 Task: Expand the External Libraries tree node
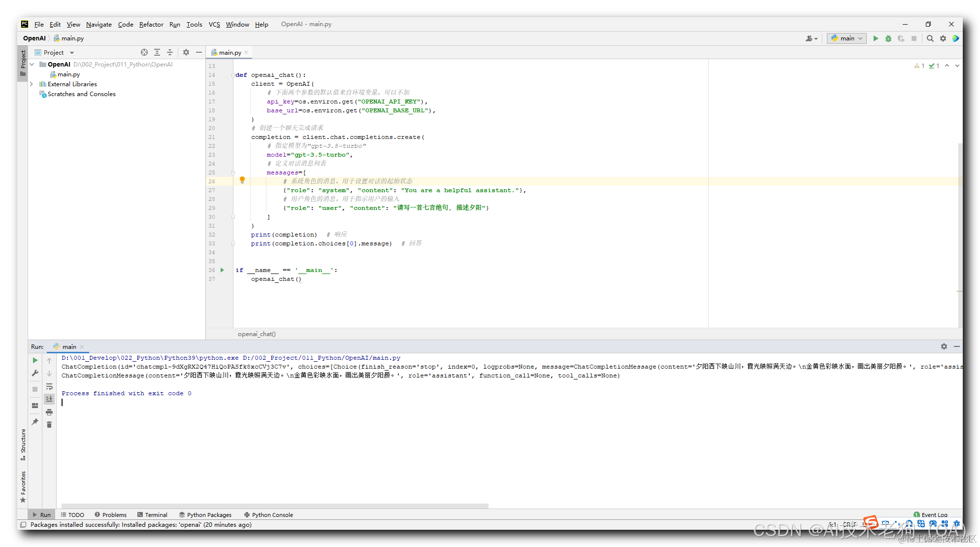tap(32, 84)
